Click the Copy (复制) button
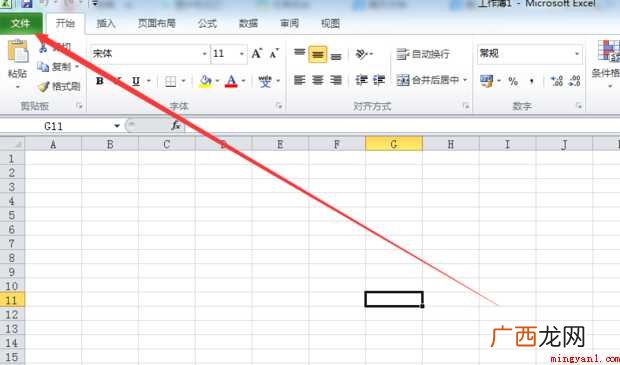620x365 pixels. coord(55,67)
